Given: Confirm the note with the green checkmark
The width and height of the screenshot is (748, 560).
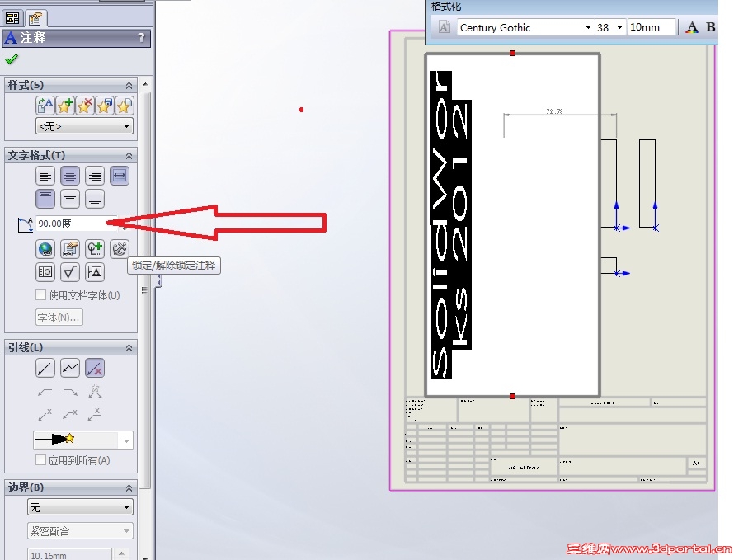Looking at the screenshot, I should point(12,59).
